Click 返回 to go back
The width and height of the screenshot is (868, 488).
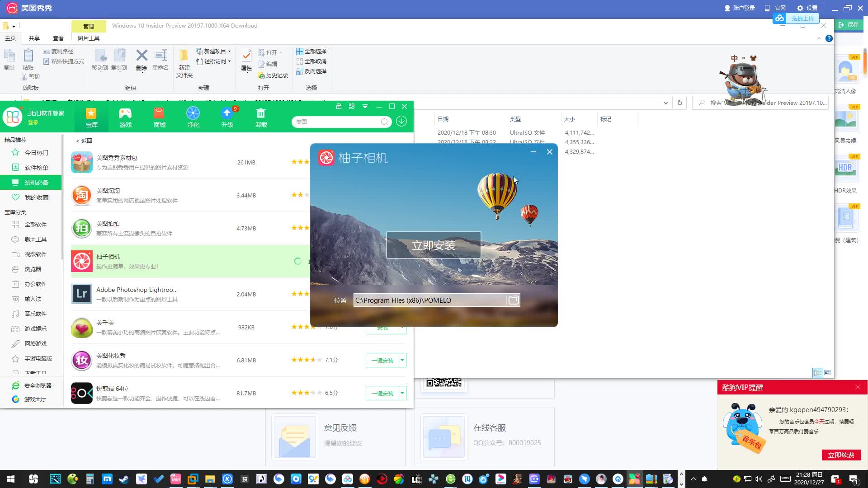coord(84,141)
